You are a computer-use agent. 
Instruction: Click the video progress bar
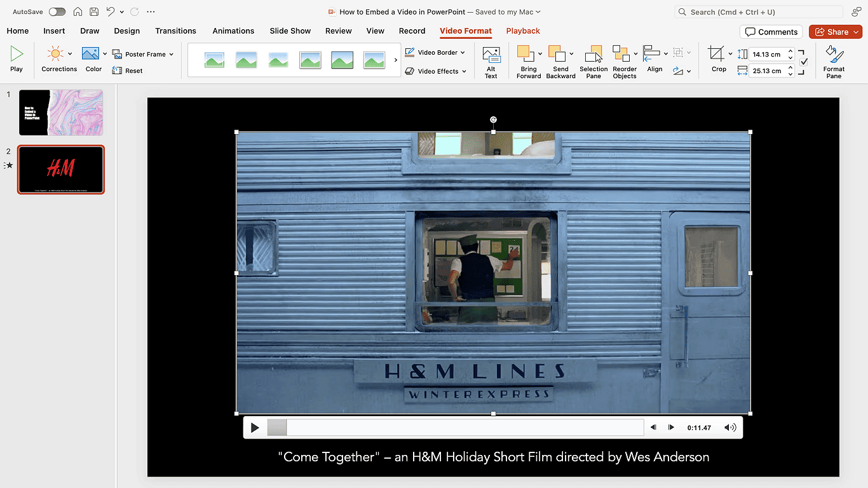click(x=455, y=428)
